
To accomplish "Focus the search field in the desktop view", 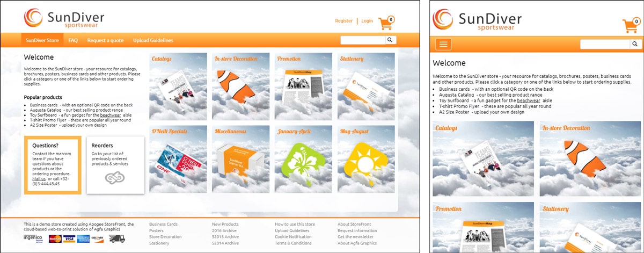I will (x=363, y=40).
